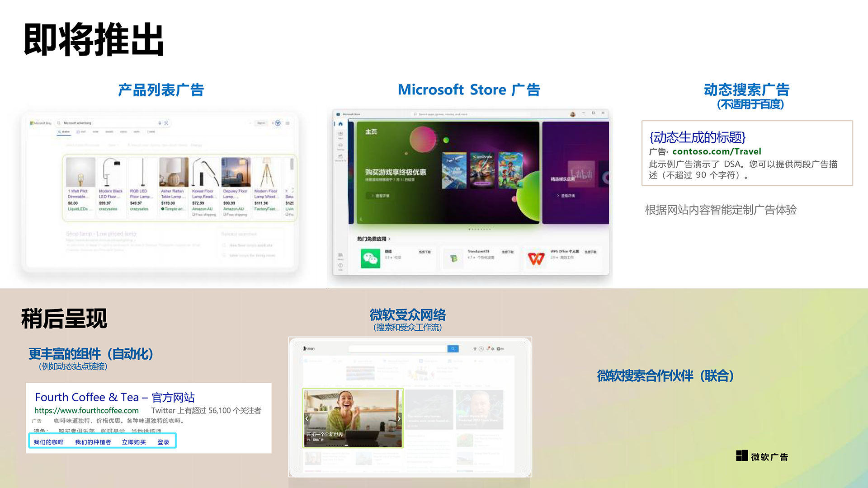This screenshot has width=868, height=488.
Task: Click the Microsoft Store 广告 heading
Action: pos(469,90)
